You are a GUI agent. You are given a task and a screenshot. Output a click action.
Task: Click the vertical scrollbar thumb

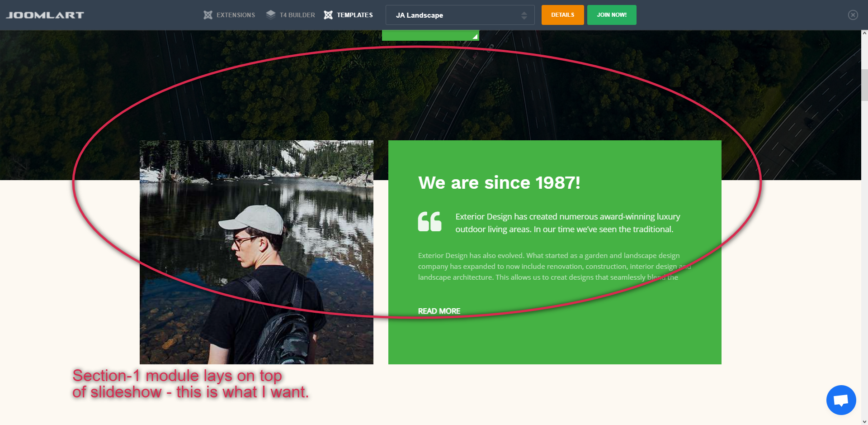tap(864, 85)
